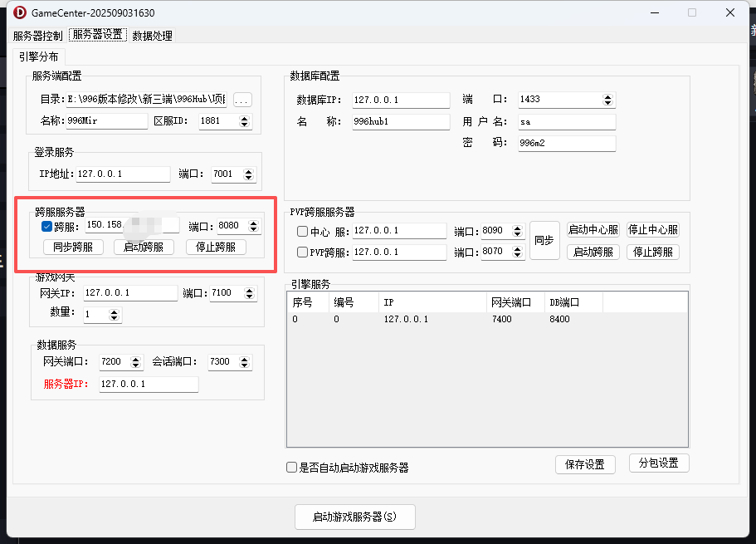The width and height of the screenshot is (756, 544).
Task: Enable 是否自动启动游戏服务器 option
Action: pos(291,467)
